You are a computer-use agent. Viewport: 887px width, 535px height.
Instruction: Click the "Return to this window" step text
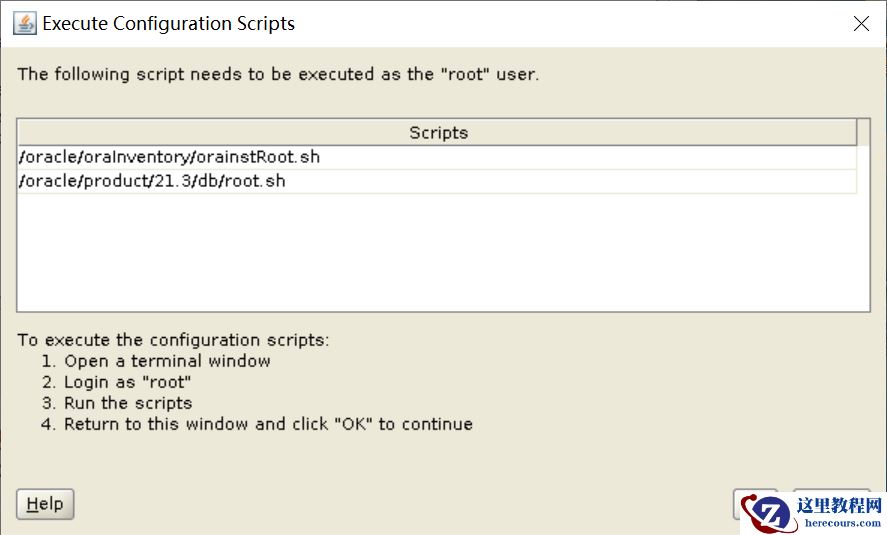(x=268, y=424)
